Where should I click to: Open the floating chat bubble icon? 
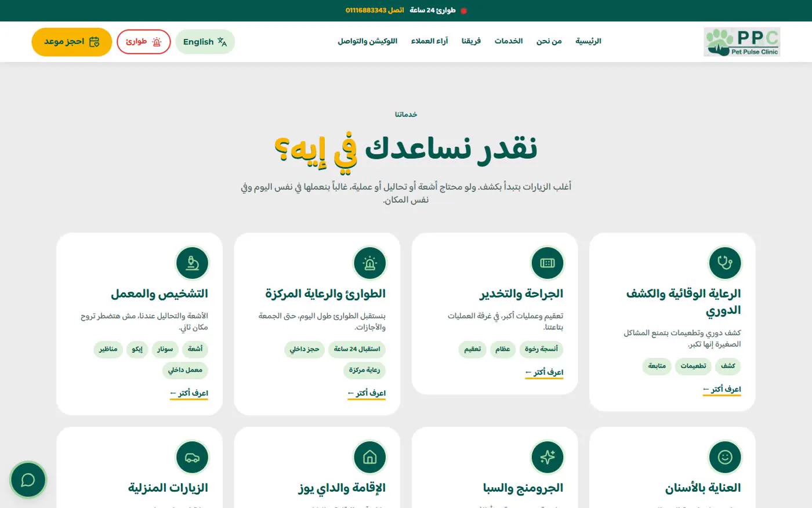tap(28, 480)
